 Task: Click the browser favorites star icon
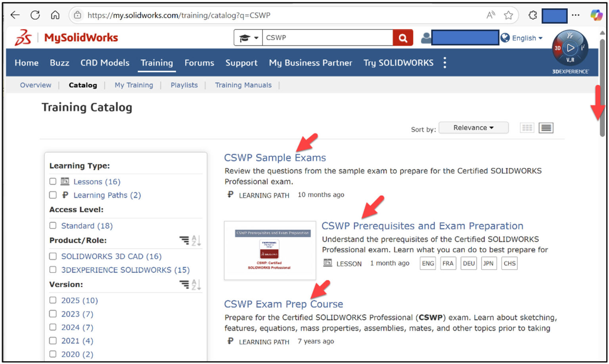pos(508,15)
